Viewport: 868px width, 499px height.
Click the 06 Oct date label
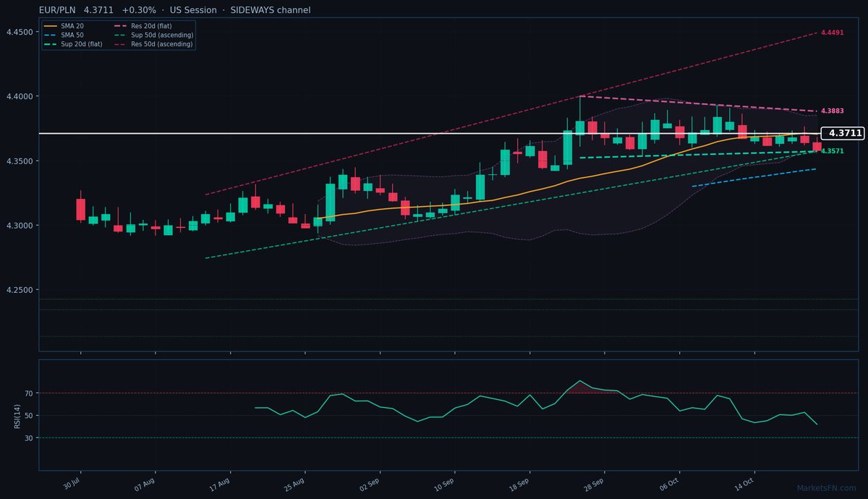[669, 484]
